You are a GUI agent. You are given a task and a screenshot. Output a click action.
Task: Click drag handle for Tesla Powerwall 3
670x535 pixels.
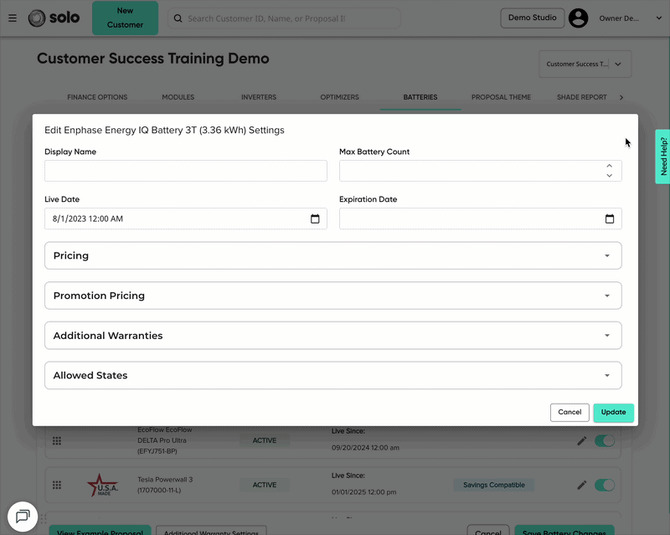[57, 485]
